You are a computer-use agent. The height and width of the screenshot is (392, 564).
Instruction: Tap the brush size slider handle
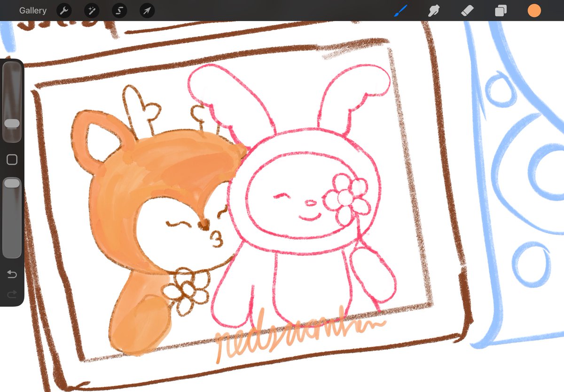coord(12,124)
